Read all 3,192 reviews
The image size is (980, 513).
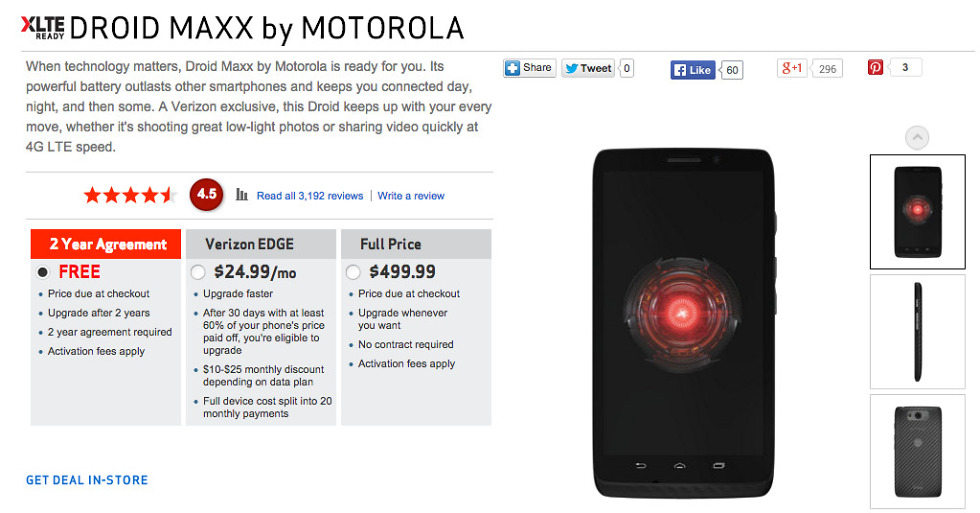[x=310, y=196]
